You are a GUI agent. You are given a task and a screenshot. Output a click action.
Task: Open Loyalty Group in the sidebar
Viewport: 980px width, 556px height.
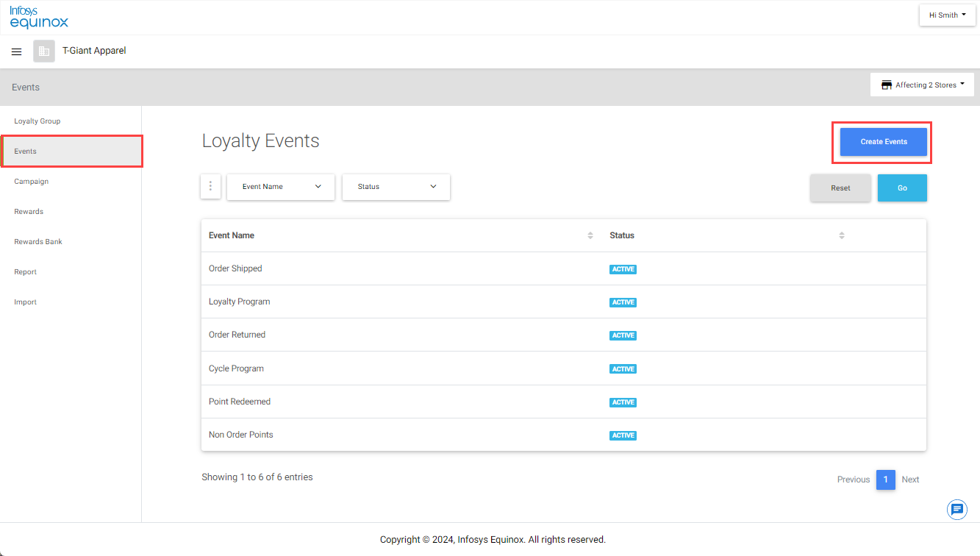37,121
